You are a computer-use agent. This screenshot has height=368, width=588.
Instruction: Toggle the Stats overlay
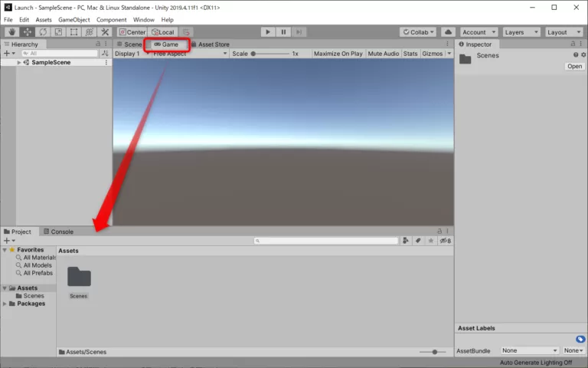(410, 54)
